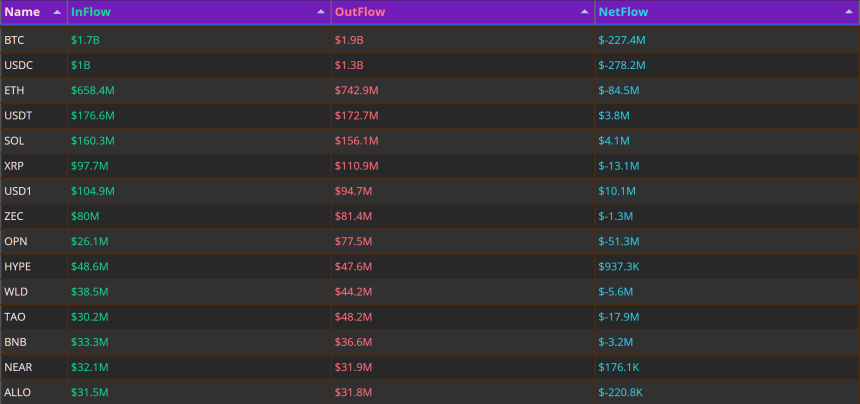The width and height of the screenshot is (860, 404).
Task: Click the SOL inflow value $160.3M
Action: click(93, 141)
